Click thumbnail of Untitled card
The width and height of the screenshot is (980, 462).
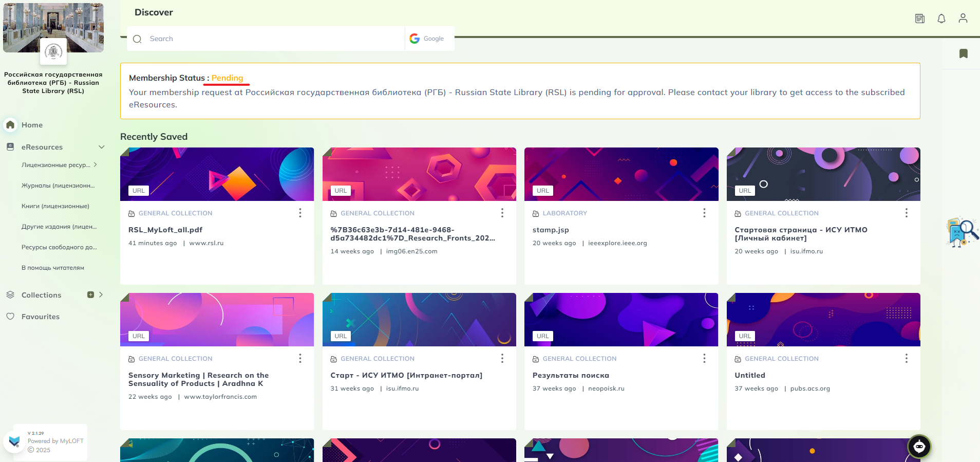pyautogui.click(x=823, y=320)
